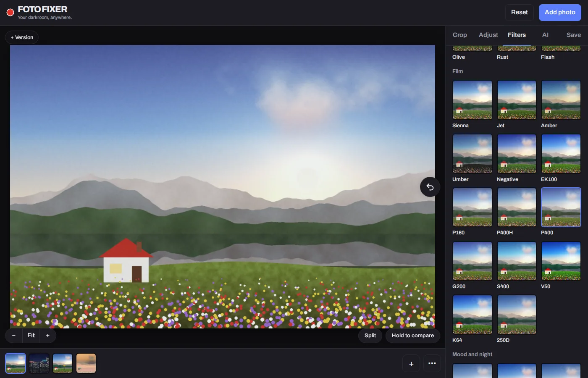Click the Rust filter label

point(502,57)
